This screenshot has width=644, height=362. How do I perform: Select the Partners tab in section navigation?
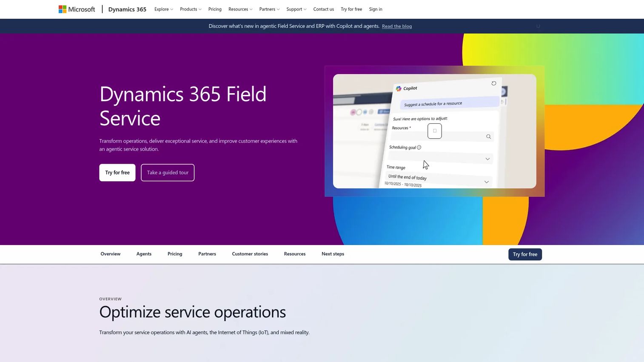pos(207,254)
